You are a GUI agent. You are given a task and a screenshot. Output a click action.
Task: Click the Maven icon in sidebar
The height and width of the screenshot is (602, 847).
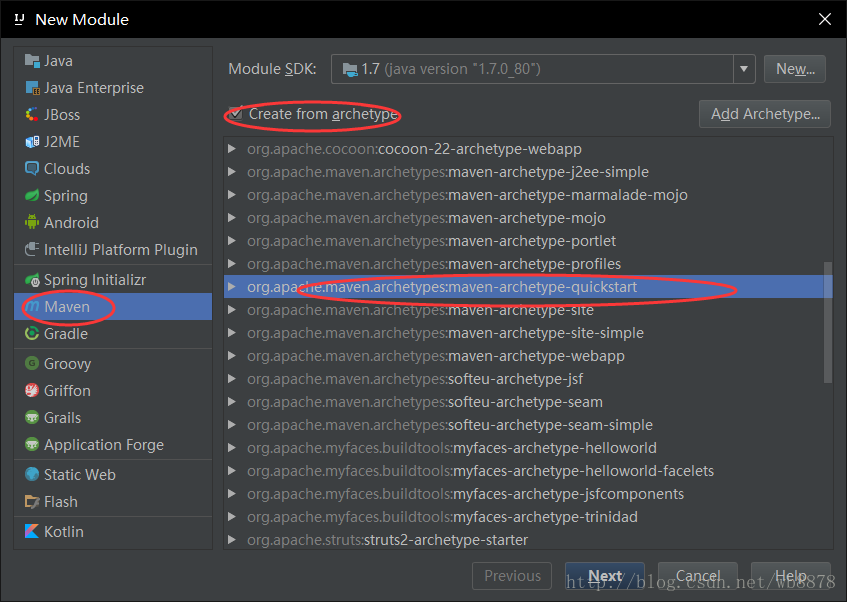click(32, 306)
